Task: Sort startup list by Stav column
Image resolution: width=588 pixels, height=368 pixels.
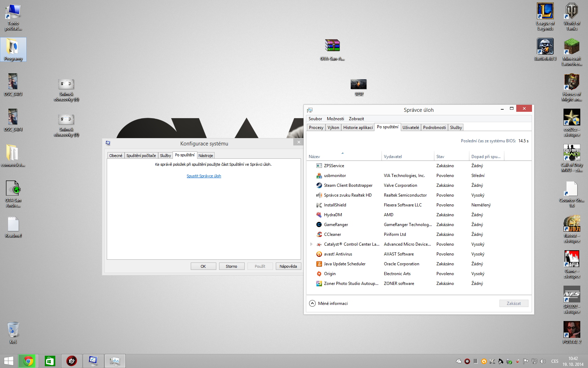Action: pos(451,157)
